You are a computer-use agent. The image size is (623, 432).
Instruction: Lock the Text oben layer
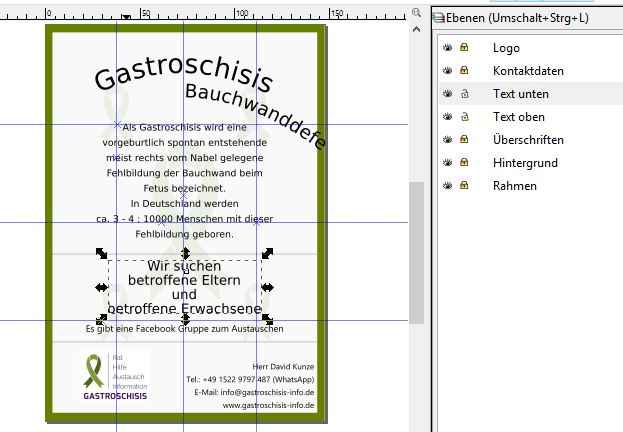tap(464, 117)
